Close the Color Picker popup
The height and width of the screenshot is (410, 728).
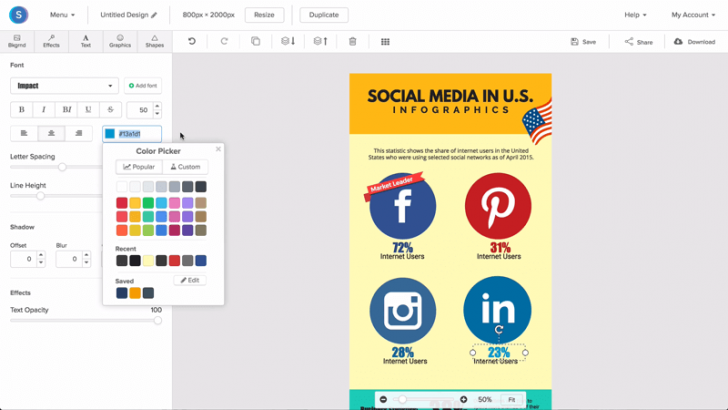coord(218,149)
